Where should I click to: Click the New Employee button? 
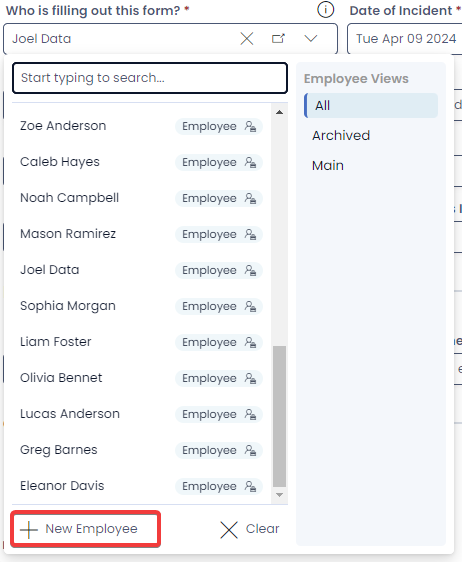tap(86, 529)
